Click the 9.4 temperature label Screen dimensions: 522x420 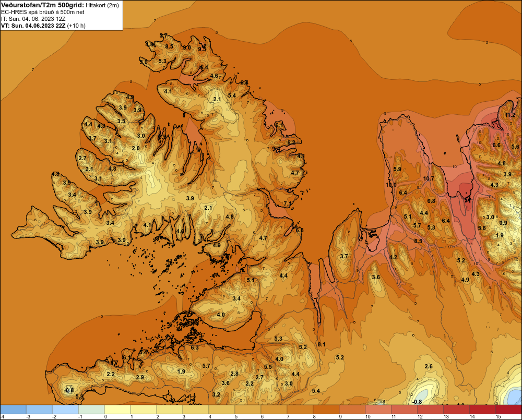[276, 149]
